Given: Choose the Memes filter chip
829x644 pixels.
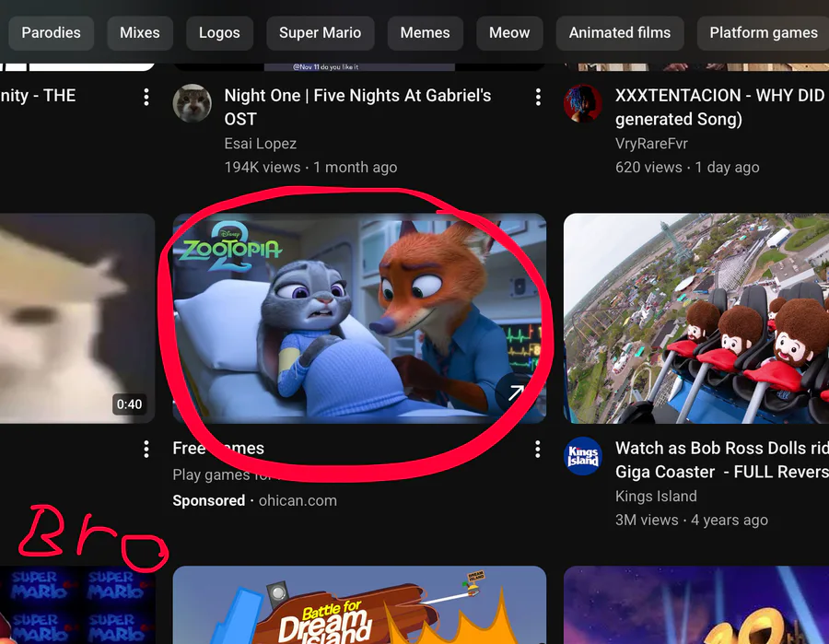Looking at the screenshot, I should point(425,33).
